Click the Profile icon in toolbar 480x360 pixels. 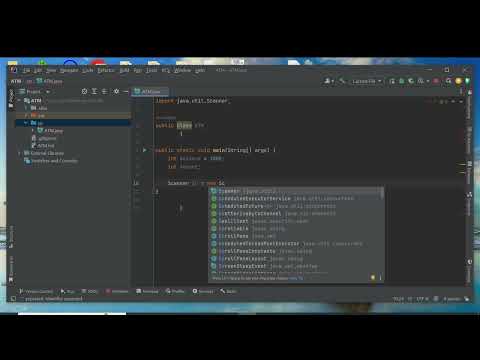click(422, 81)
